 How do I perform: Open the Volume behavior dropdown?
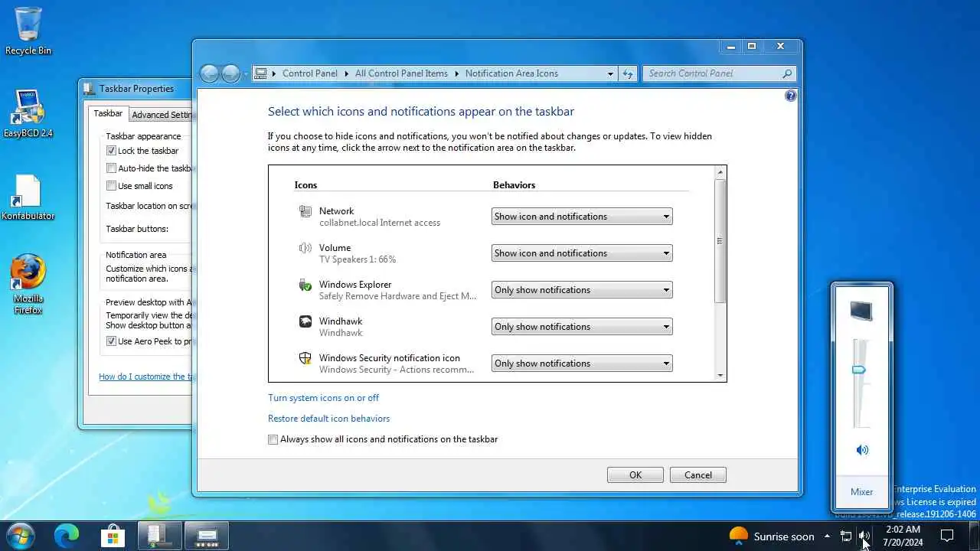(x=582, y=253)
